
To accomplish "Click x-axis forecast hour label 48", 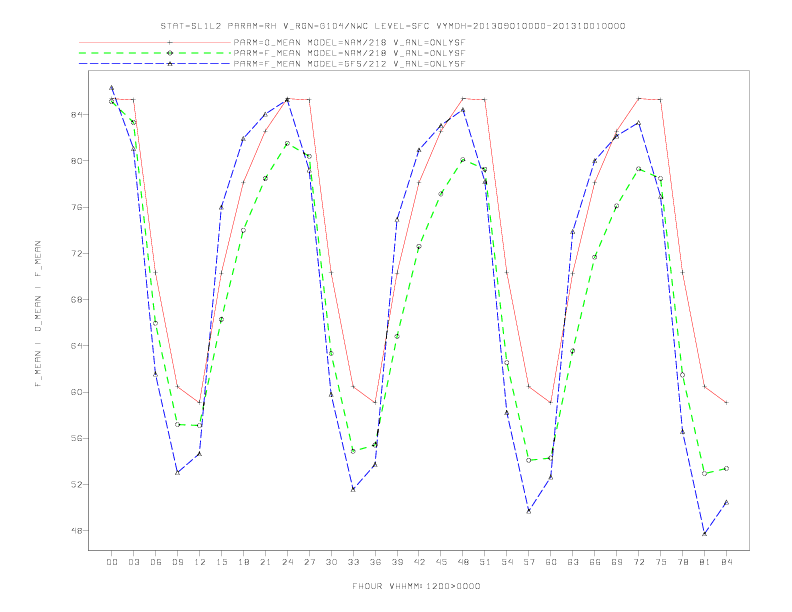I will coord(463,562).
